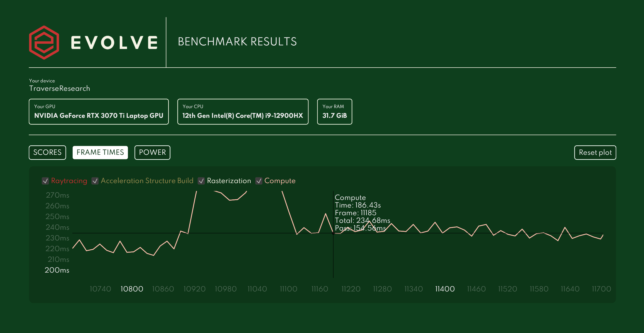This screenshot has width=644, height=333.
Task: Click the 200ms y-axis label
Action: [x=57, y=270]
